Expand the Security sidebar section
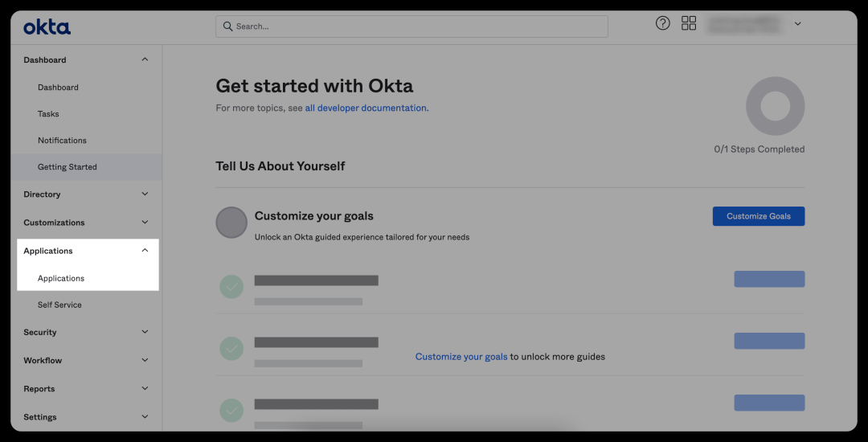 click(145, 332)
